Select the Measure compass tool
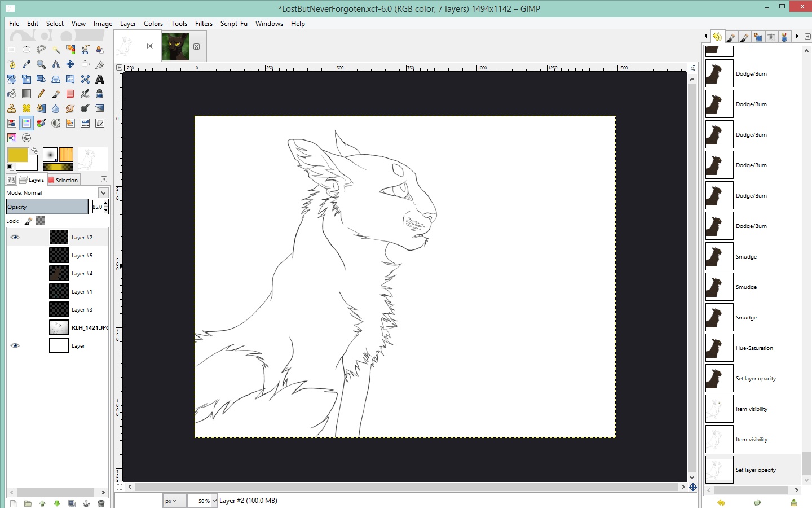The image size is (812, 508). coord(56,64)
